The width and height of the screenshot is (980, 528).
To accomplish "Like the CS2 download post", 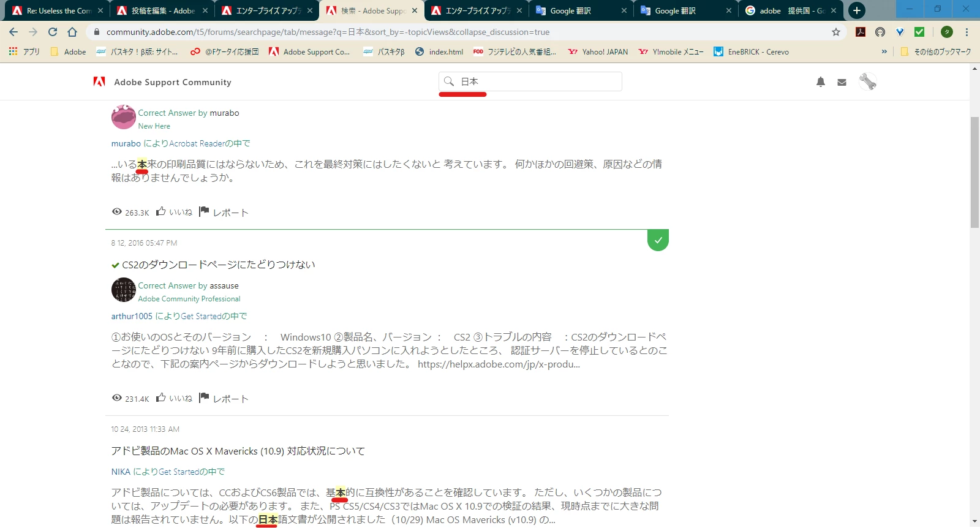I will (x=174, y=398).
